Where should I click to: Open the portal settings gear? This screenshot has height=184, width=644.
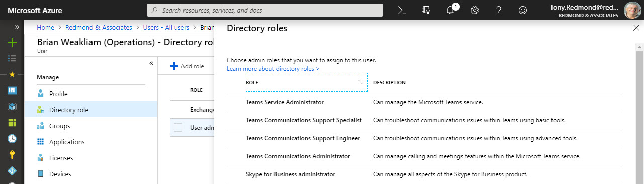coord(474,10)
